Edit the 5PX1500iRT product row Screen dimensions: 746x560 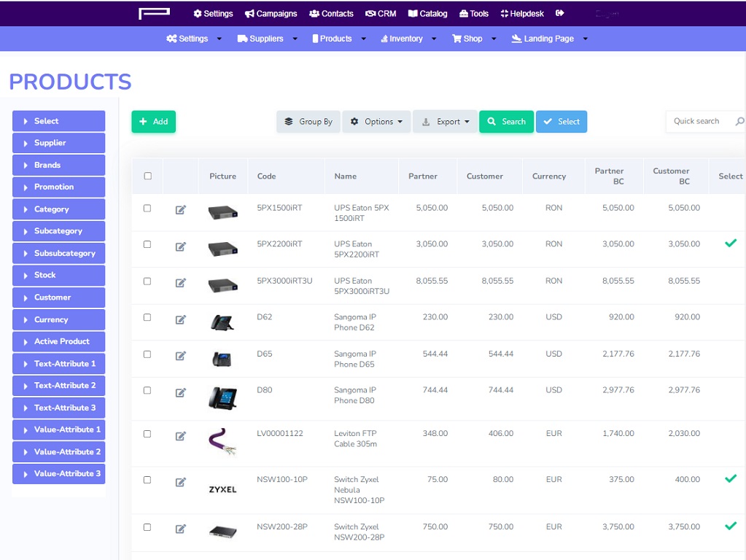180,210
